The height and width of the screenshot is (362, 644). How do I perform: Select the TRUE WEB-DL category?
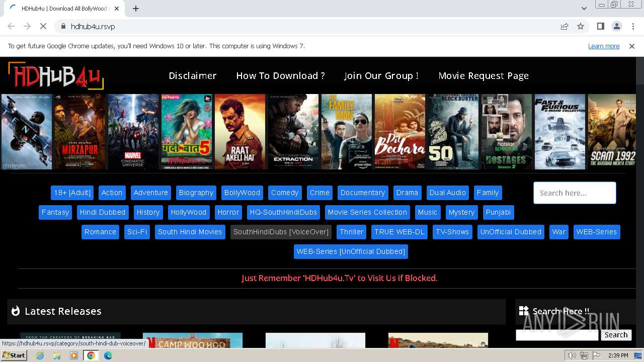pos(399,232)
